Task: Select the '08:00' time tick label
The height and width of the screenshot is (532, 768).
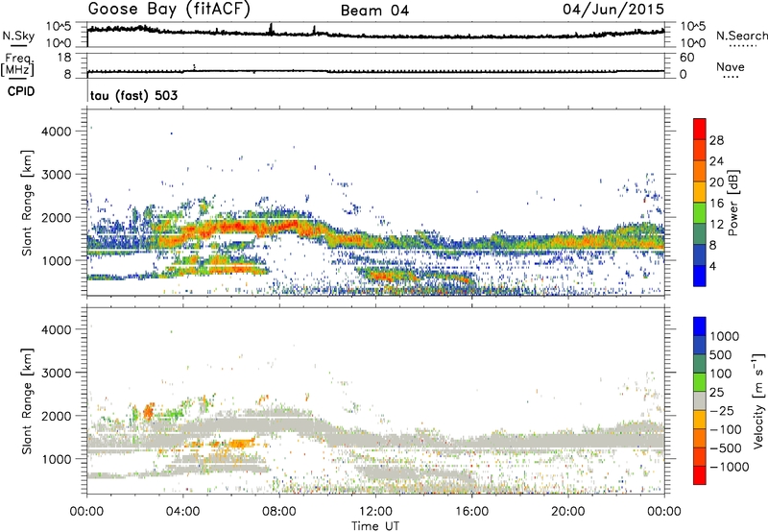Action: pyautogui.click(x=279, y=512)
